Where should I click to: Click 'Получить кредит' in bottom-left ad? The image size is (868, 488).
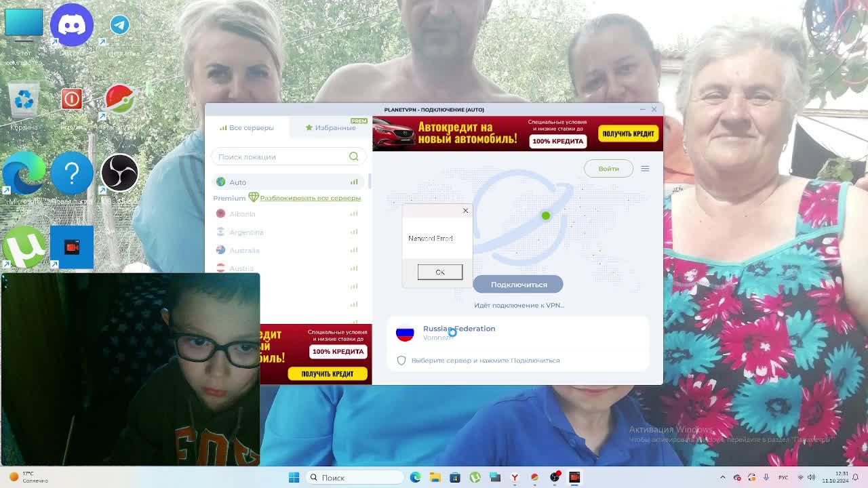pyautogui.click(x=328, y=373)
